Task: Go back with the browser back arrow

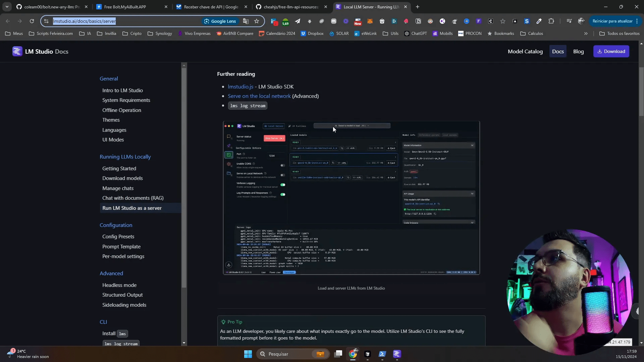Action: point(8,21)
